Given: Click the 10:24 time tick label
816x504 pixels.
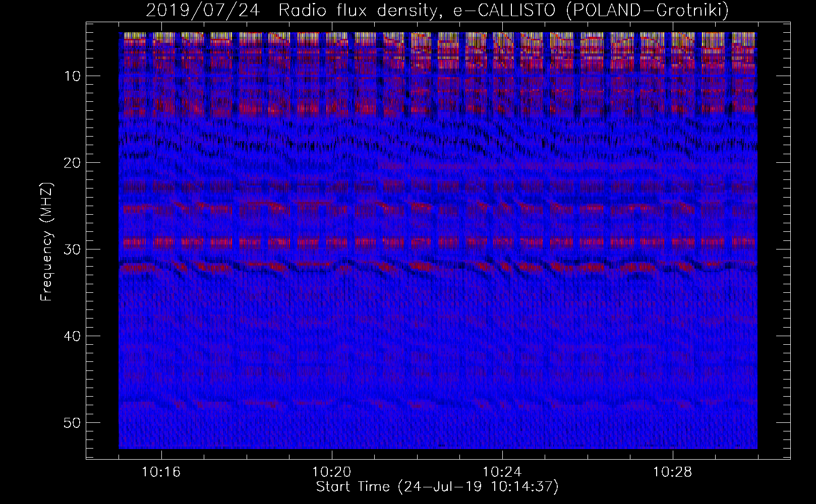Looking at the screenshot, I should (502, 472).
